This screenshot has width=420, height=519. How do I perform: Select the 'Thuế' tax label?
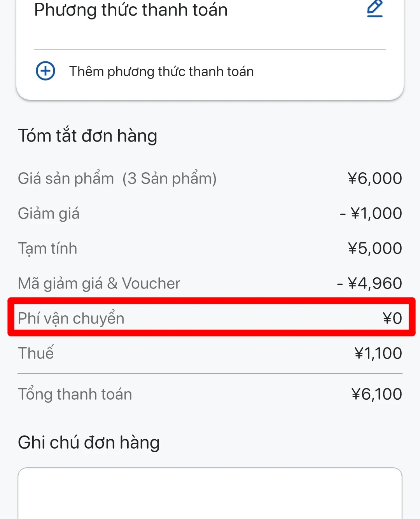[x=36, y=353]
